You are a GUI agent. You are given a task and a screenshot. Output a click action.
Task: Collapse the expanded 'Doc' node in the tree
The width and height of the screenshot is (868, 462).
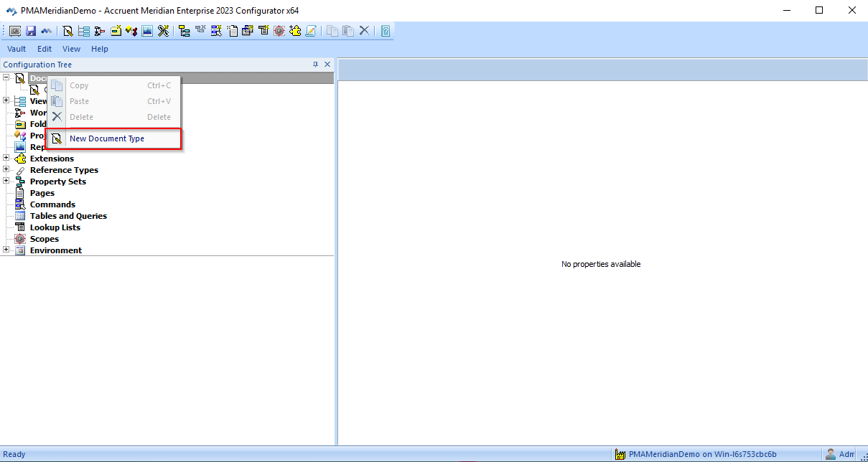pyautogui.click(x=6, y=77)
